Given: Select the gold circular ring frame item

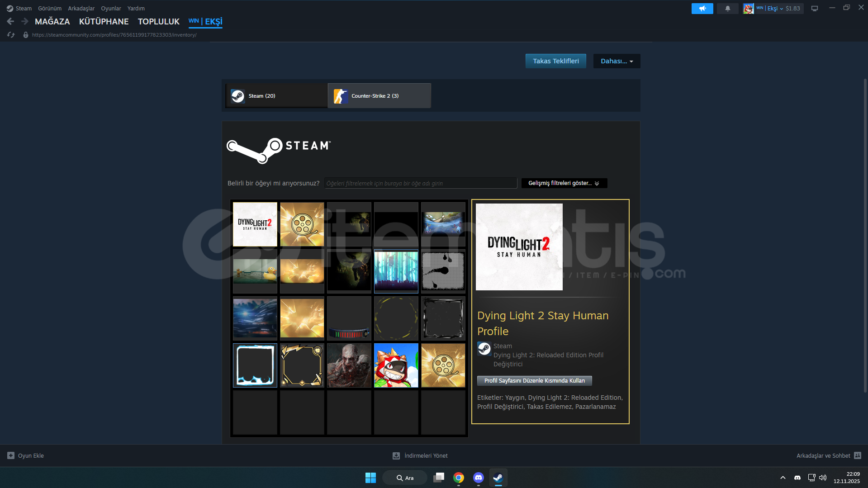Looking at the screenshot, I should click(x=396, y=318).
